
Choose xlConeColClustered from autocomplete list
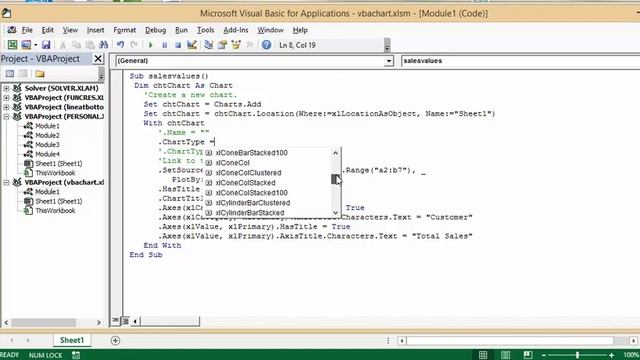(248, 173)
